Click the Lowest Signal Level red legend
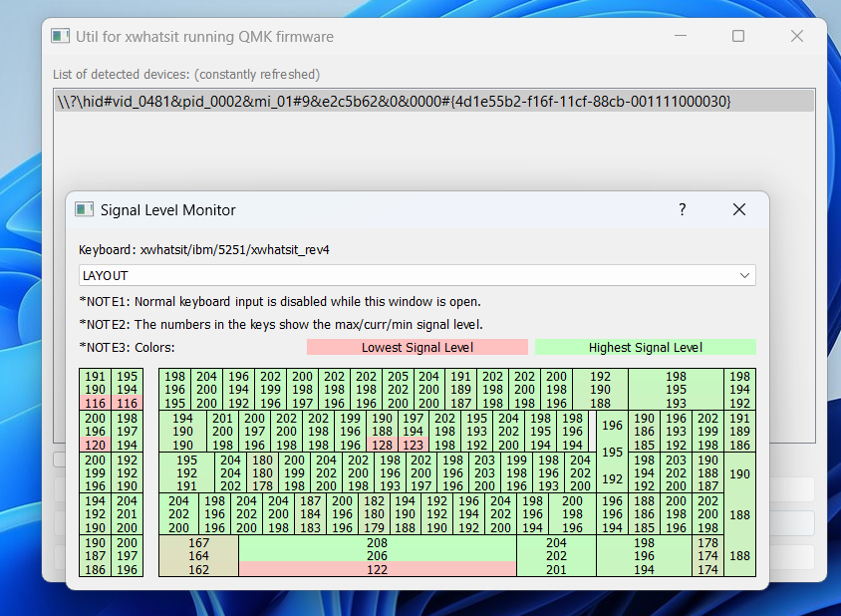The width and height of the screenshot is (841, 616). click(x=418, y=347)
